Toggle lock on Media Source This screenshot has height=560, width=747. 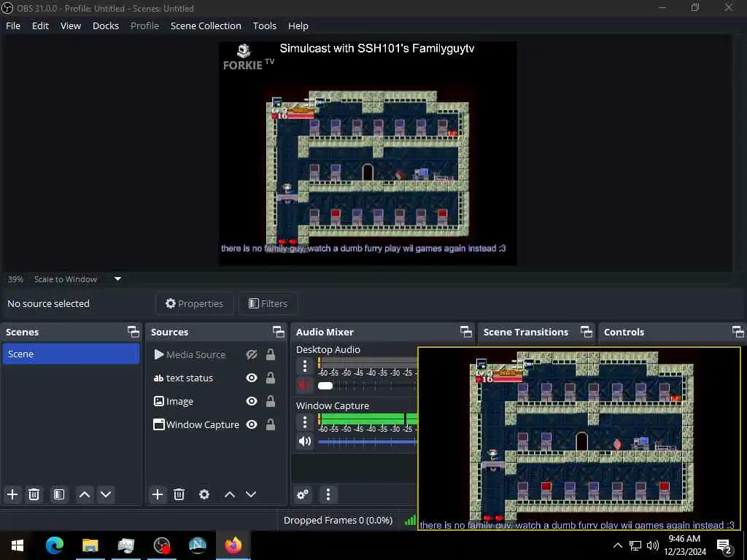[x=270, y=354]
